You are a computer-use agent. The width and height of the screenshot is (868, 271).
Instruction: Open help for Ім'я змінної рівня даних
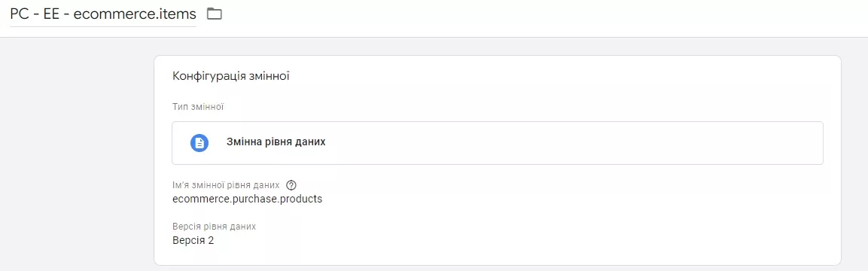(292, 185)
